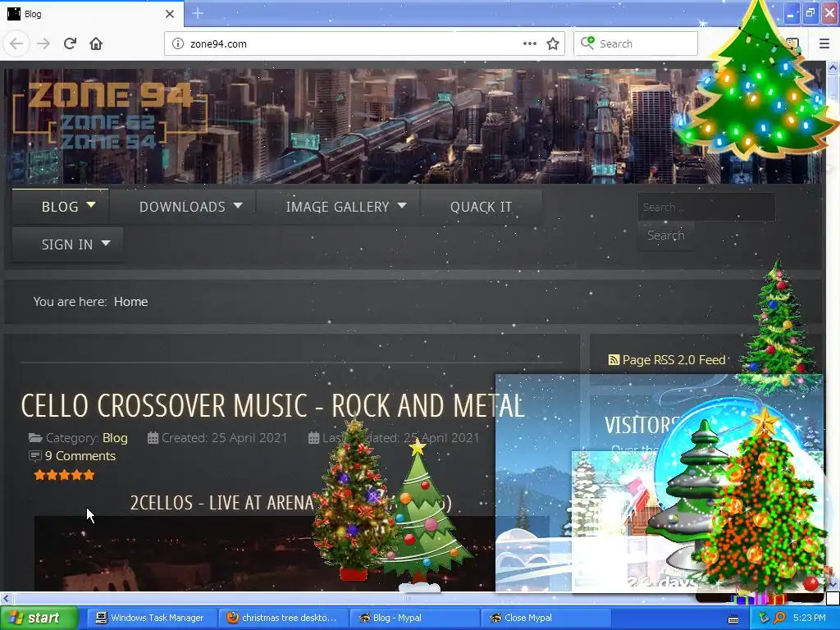Screen dimensions: 840x630
Task: View the 9 Comments link
Action: [80, 456]
